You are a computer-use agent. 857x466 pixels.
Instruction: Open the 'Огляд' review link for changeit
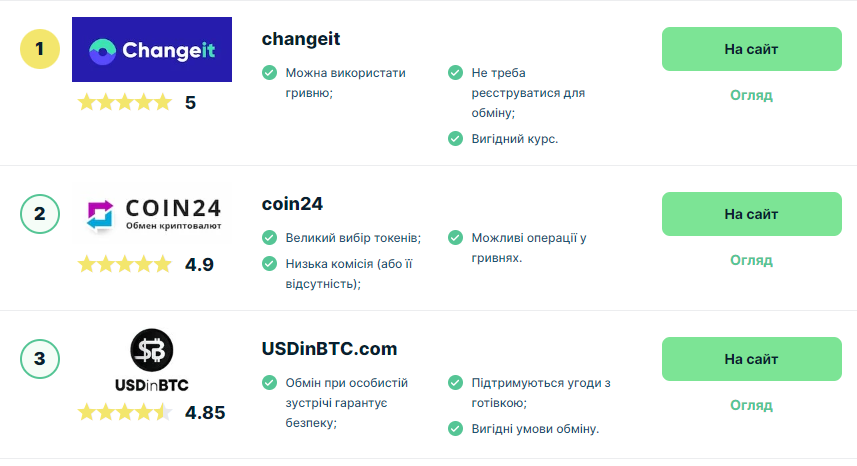751,95
